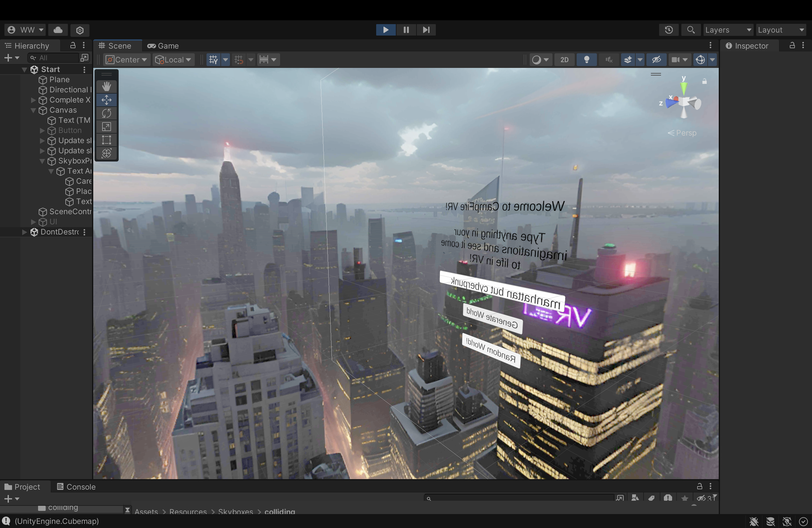Open the Center pivot dropdown
The width and height of the screenshot is (812, 528).
coord(126,60)
